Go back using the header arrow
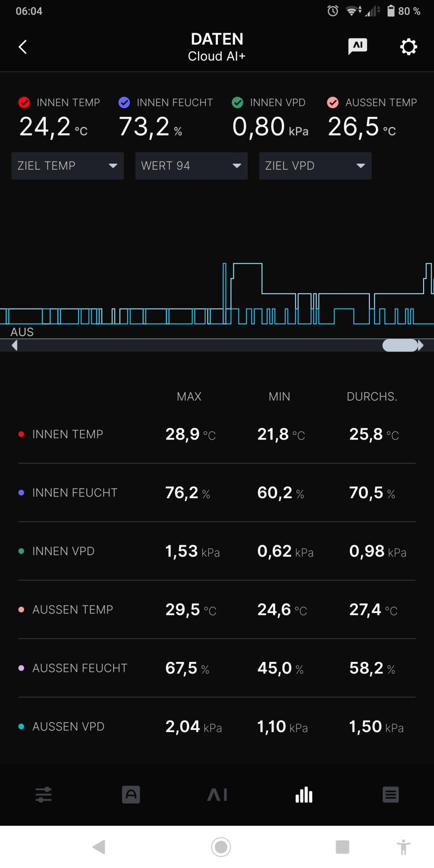 point(23,47)
